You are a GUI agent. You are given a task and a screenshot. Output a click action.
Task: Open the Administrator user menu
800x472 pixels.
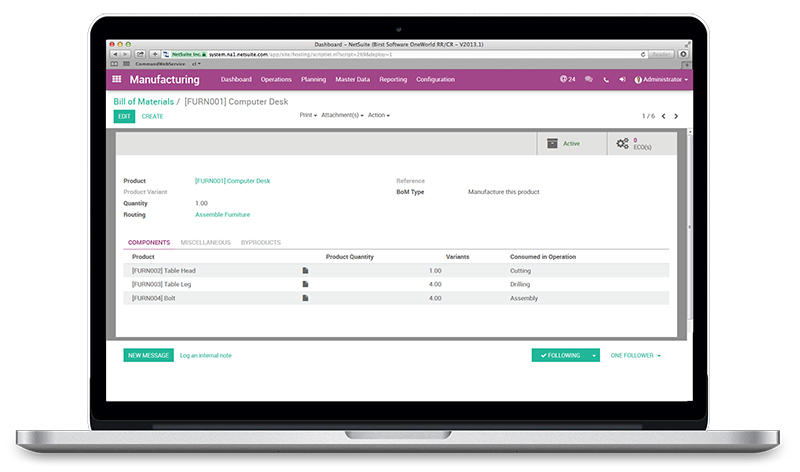tap(664, 79)
